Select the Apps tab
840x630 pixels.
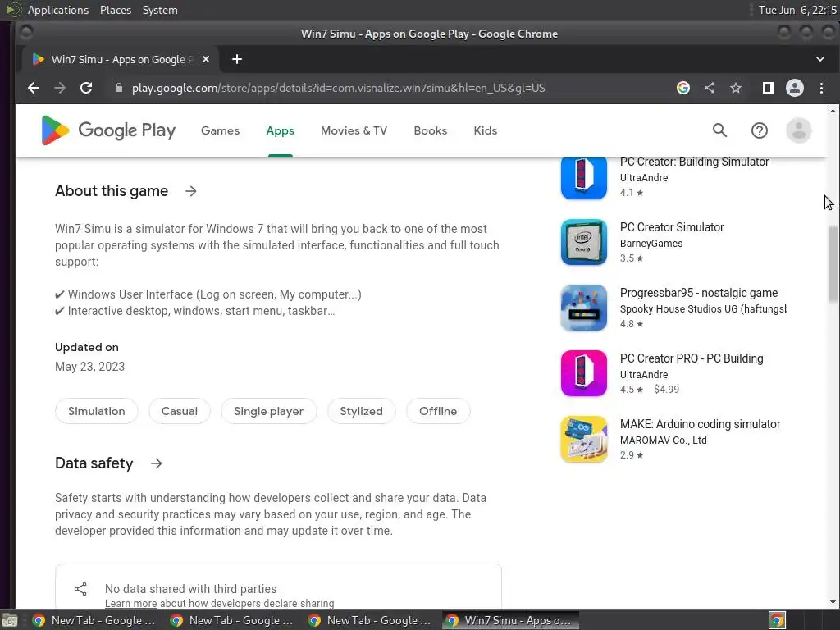tap(281, 130)
